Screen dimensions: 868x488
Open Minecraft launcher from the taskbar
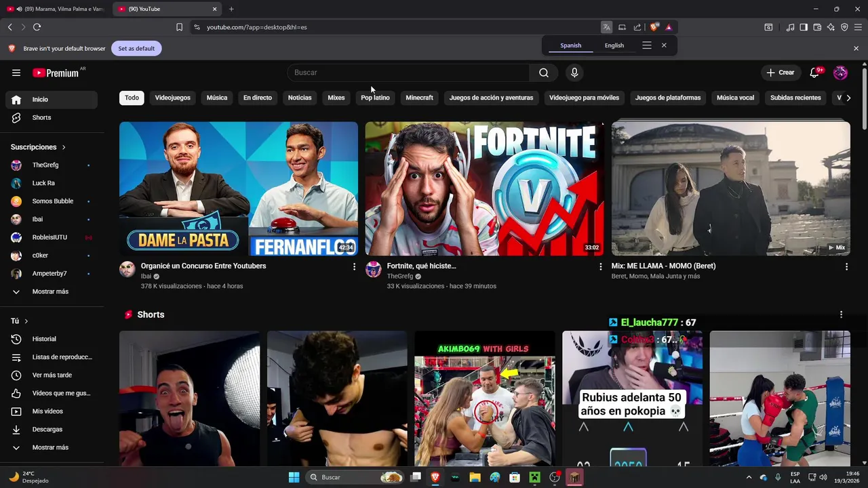[x=534, y=477]
